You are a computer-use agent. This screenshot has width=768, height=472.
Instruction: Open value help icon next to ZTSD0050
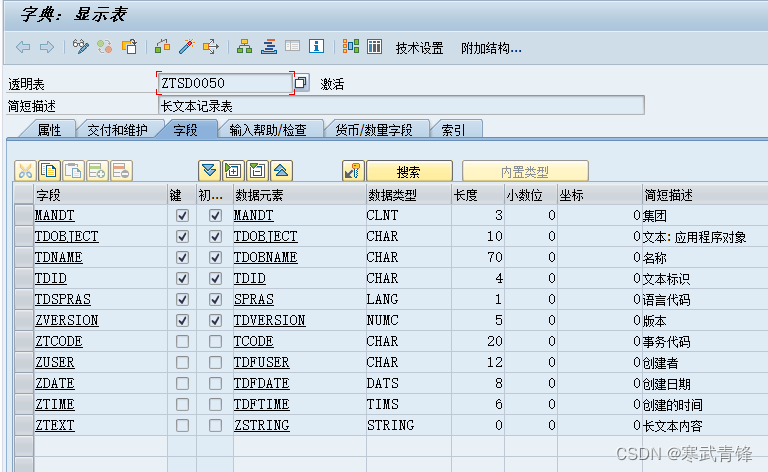[x=301, y=82]
